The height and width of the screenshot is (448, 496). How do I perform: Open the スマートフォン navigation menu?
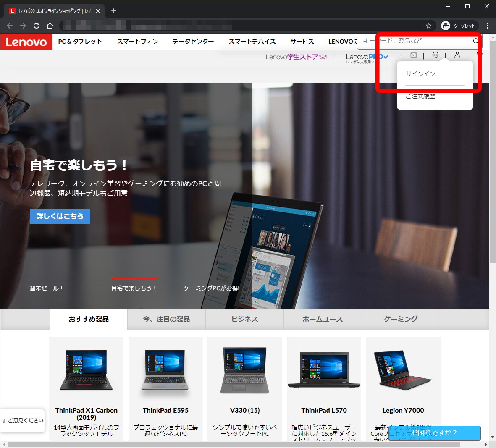click(x=137, y=42)
